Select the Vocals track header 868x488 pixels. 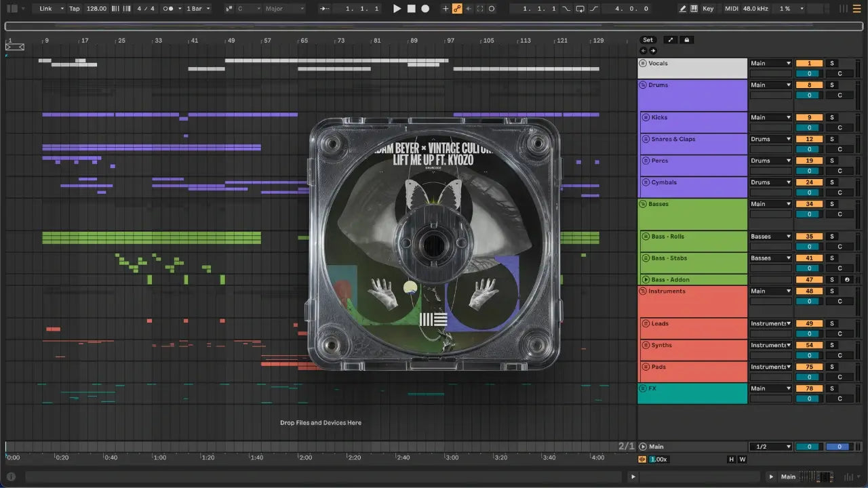pos(692,68)
